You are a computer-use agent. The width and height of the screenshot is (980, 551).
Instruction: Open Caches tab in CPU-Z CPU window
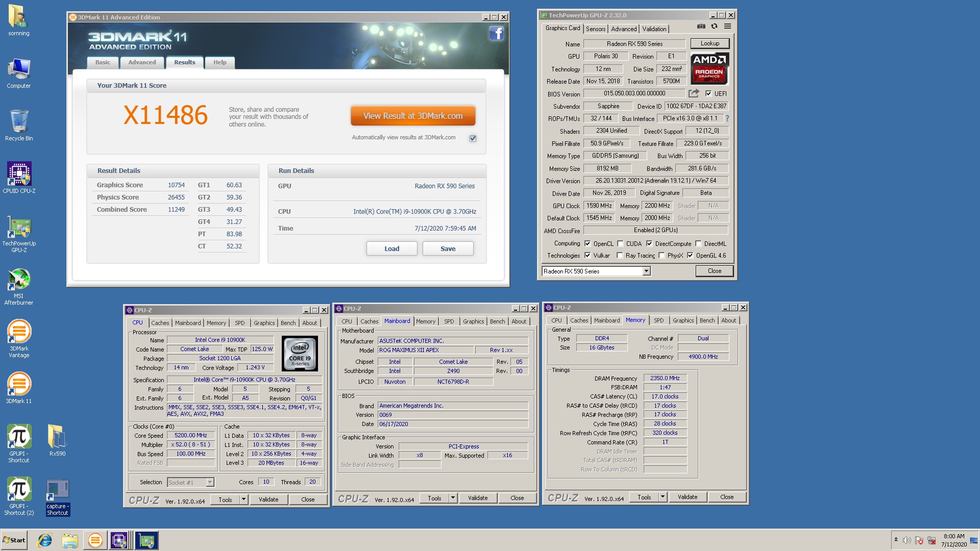click(x=160, y=323)
